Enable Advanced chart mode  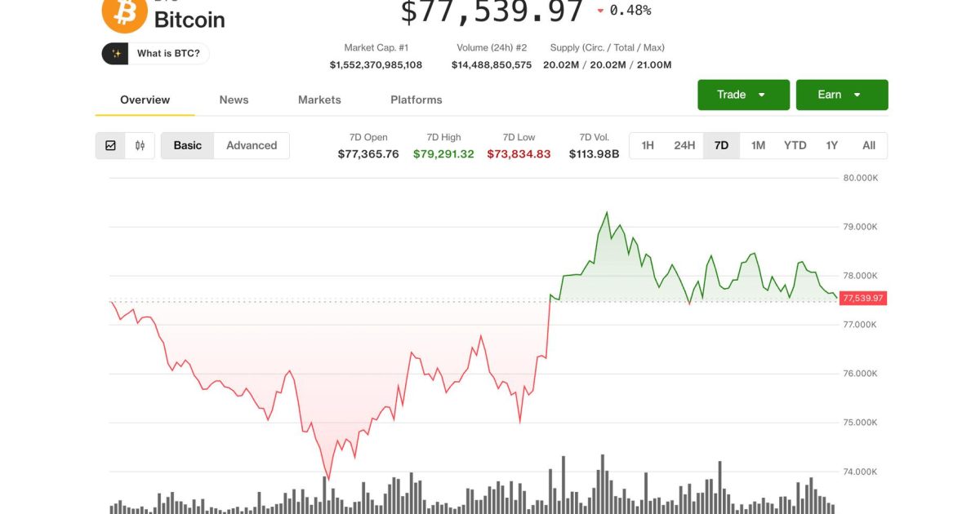(x=252, y=144)
